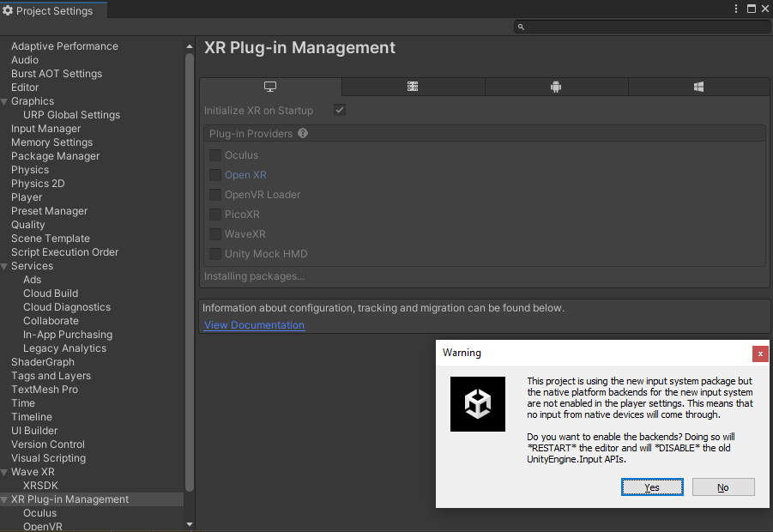Toggle Initialize XR on Startup checkbox
This screenshot has height=532, width=773.
coord(340,111)
